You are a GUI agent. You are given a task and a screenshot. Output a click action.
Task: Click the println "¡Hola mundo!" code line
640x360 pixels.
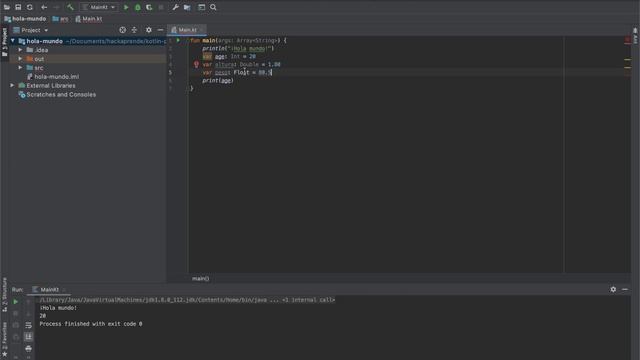[x=238, y=48]
